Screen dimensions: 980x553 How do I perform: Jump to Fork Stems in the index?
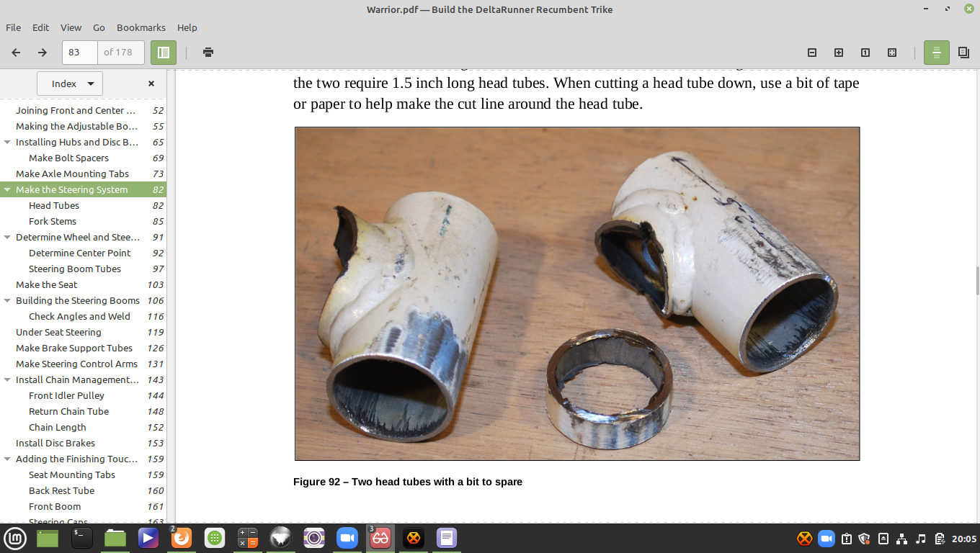pyautogui.click(x=53, y=222)
